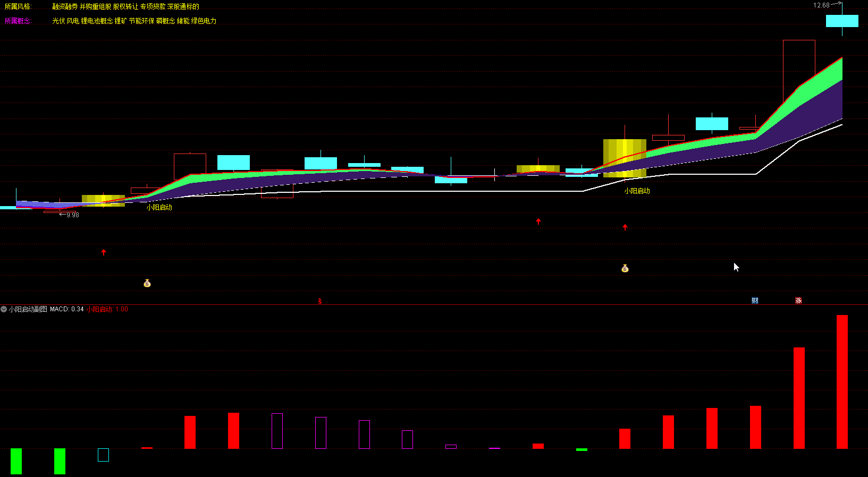Image resolution: width=868 pixels, height=477 pixels.
Task: Click the 所属风格 label
Action: [18, 6]
